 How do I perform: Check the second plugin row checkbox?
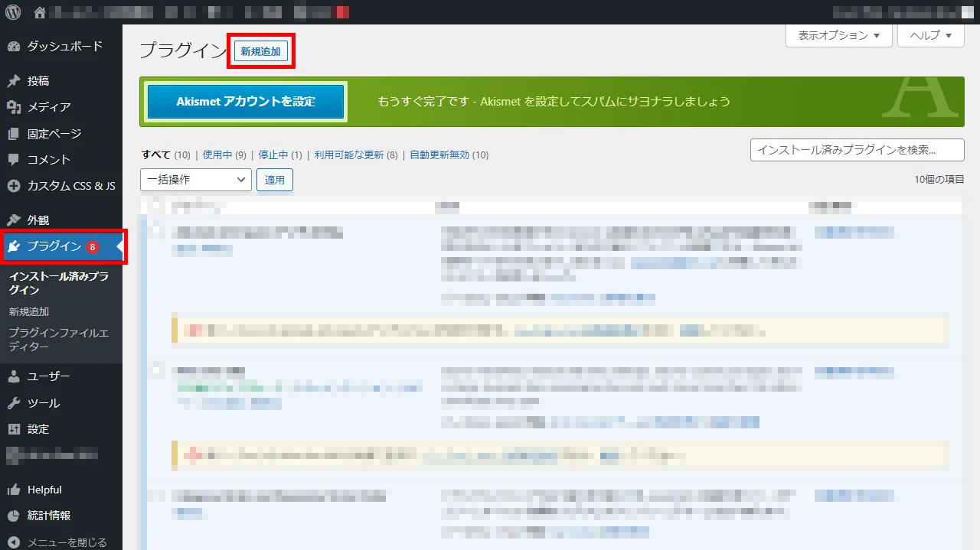[x=156, y=370]
